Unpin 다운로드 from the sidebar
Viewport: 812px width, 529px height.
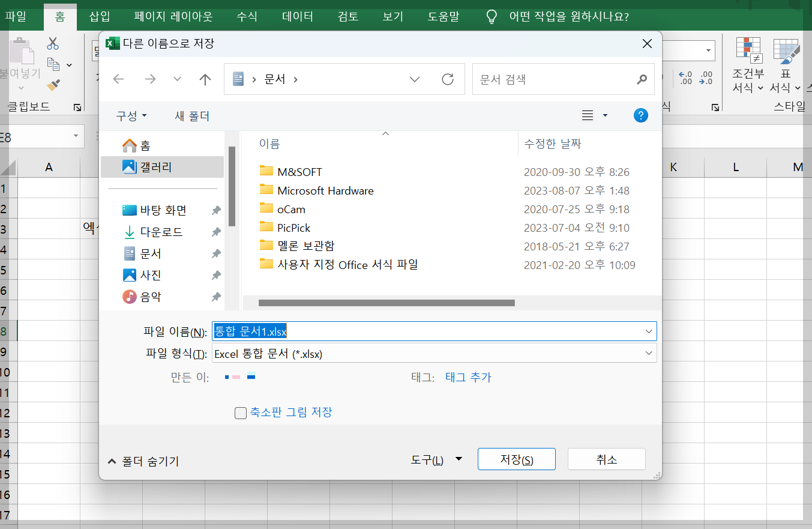(x=215, y=232)
